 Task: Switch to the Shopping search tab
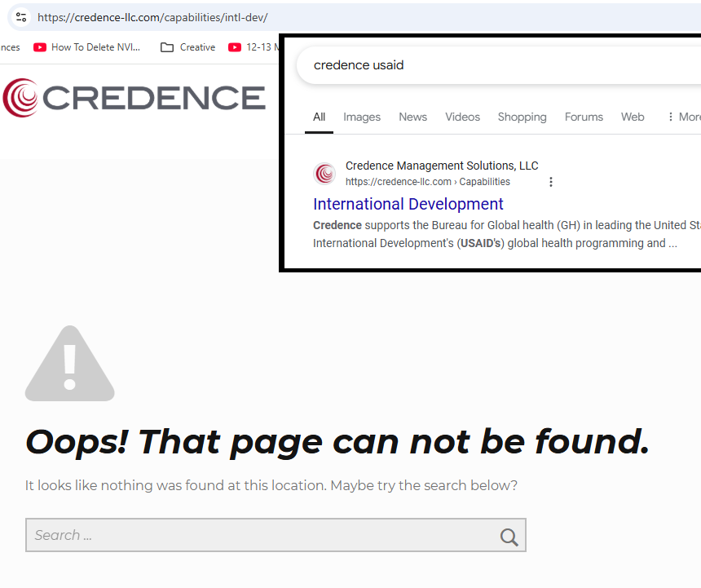[x=522, y=117]
